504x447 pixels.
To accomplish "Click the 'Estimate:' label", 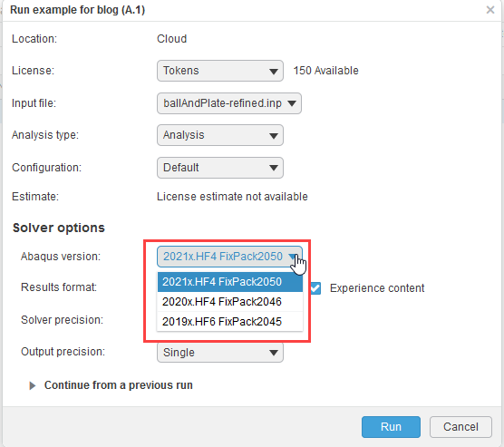I will point(35,197).
